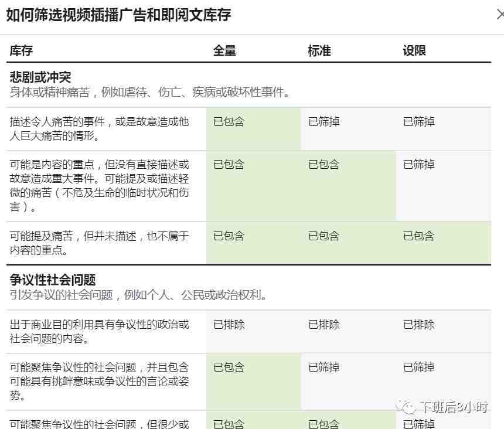The width and height of the screenshot is (504, 429).
Task: Select the 库存 column header
Action: [x=21, y=50]
